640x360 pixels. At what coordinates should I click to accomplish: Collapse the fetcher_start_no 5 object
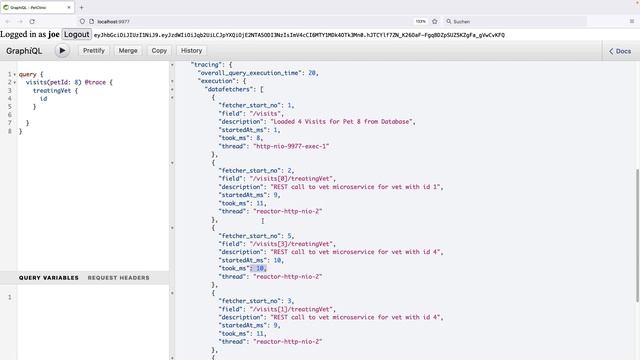[172, 228]
